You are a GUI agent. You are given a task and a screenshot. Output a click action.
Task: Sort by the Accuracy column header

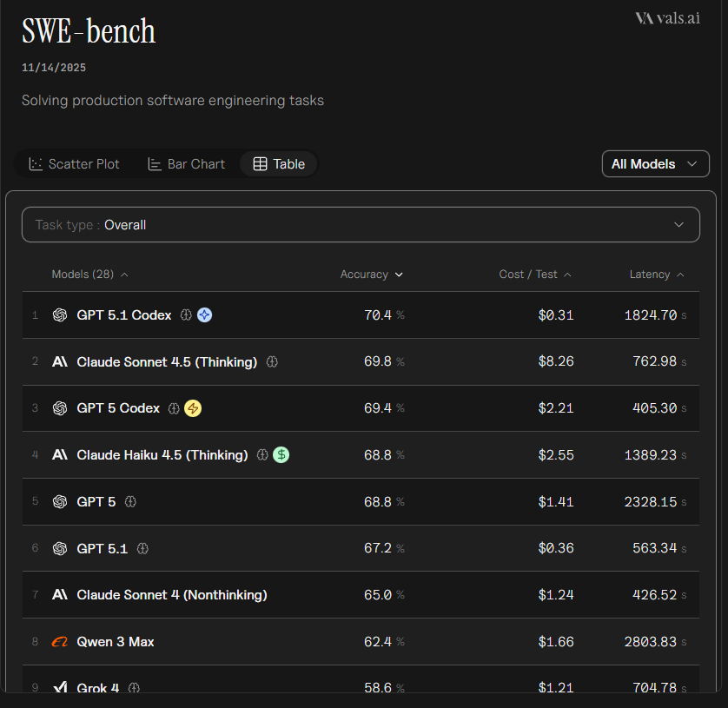point(371,275)
